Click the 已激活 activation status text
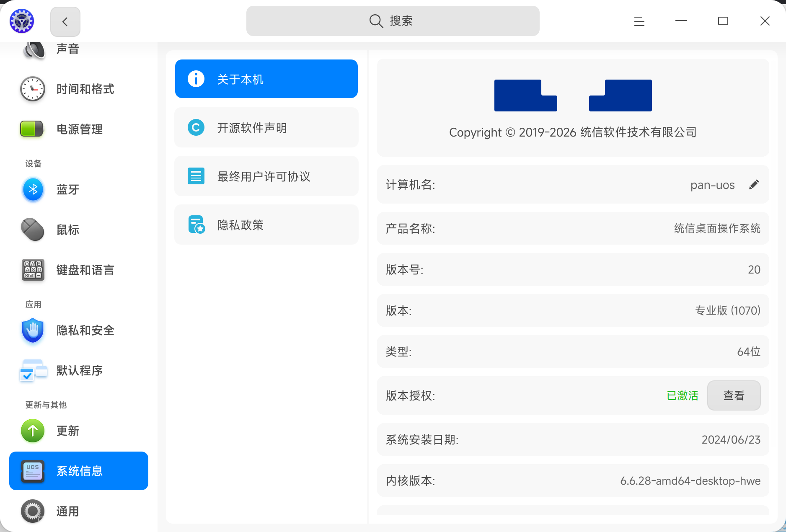The image size is (786, 532). click(683, 395)
